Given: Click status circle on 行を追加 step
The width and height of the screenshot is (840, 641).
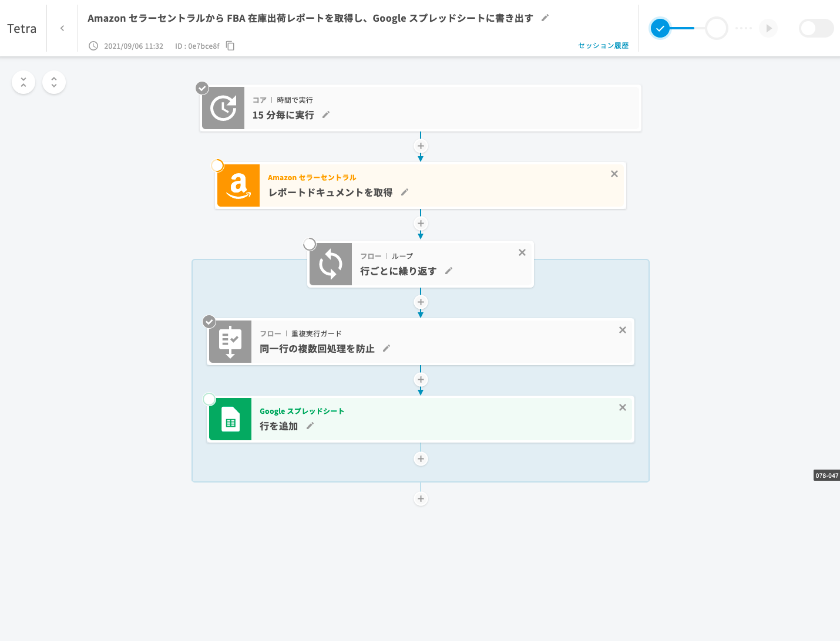Looking at the screenshot, I should coord(209,399).
